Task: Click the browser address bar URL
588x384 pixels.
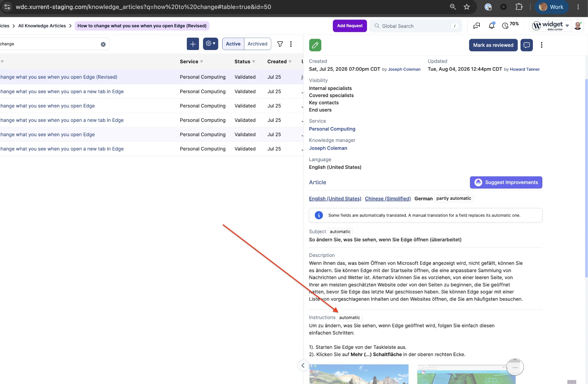Action: (x=143, y=7)
